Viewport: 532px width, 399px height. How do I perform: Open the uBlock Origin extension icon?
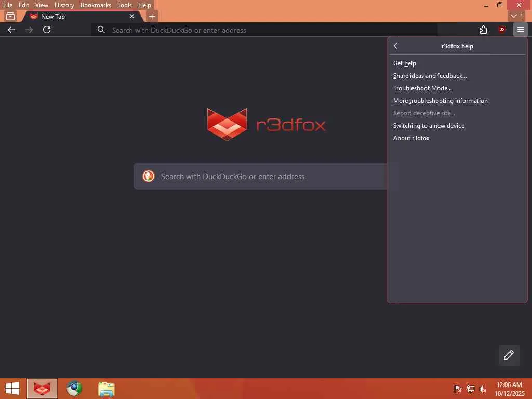tap(501, 30)
